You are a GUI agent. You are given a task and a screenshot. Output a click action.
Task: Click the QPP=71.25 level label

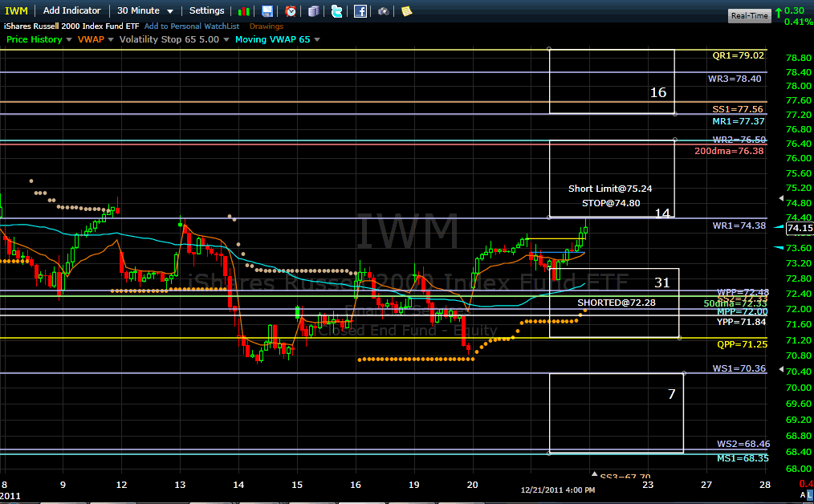coord(742,344)
